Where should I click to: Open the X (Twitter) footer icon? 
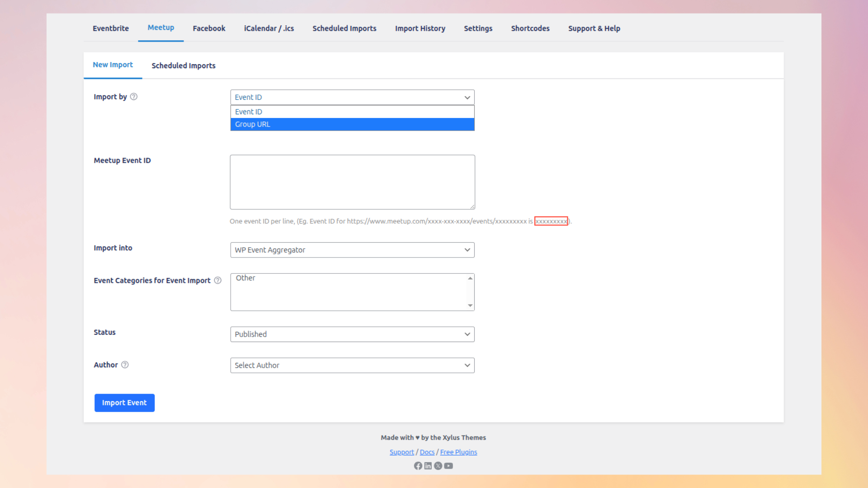coord(438,466)
